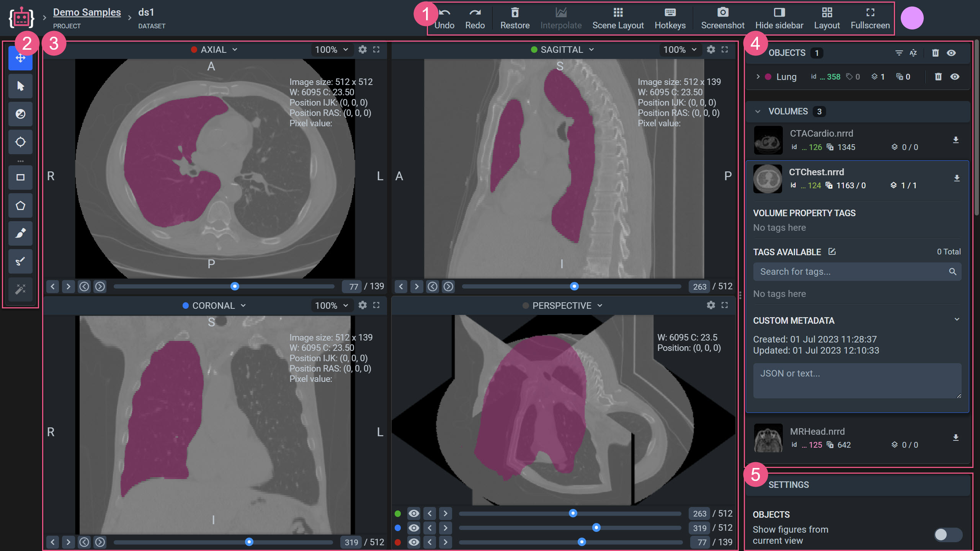Click the Axial slice slider handle
This screenshot has width=980, height=551.
coord(235,286)
